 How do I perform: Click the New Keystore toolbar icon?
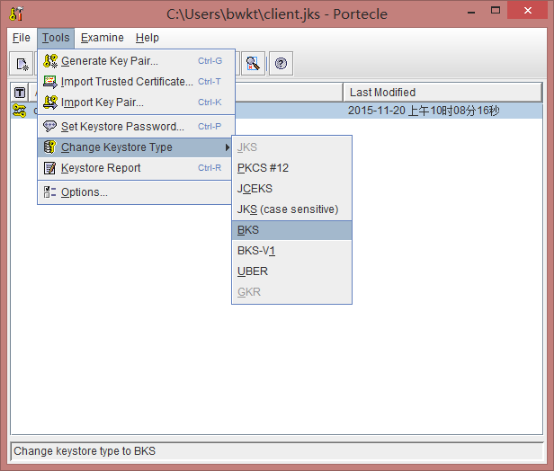point(21,64)
